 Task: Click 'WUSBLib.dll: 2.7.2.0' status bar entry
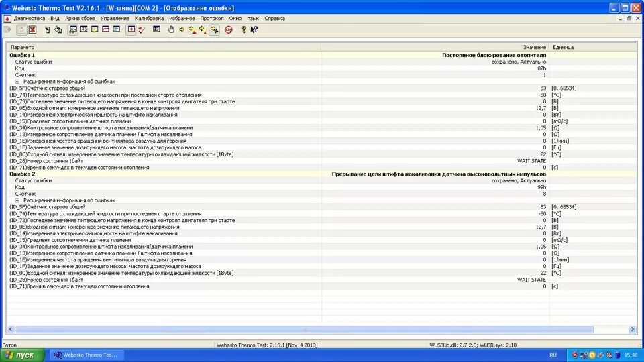click(473, 345)
